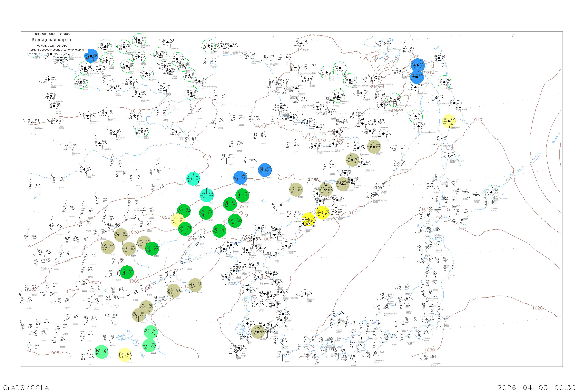
Task: Click the QHHH98 UAOL 030600 header code
Action: coord(53,34)
